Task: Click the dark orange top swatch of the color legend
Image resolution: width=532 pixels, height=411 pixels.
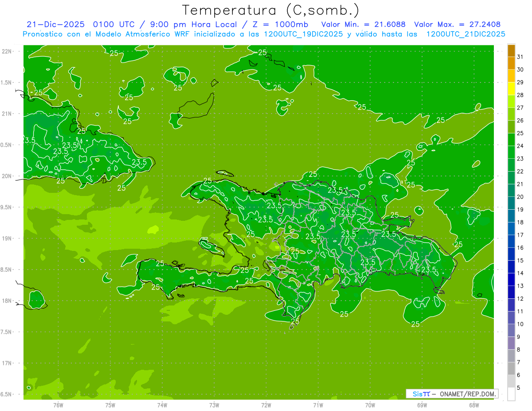Action: (x=511, y=51)
